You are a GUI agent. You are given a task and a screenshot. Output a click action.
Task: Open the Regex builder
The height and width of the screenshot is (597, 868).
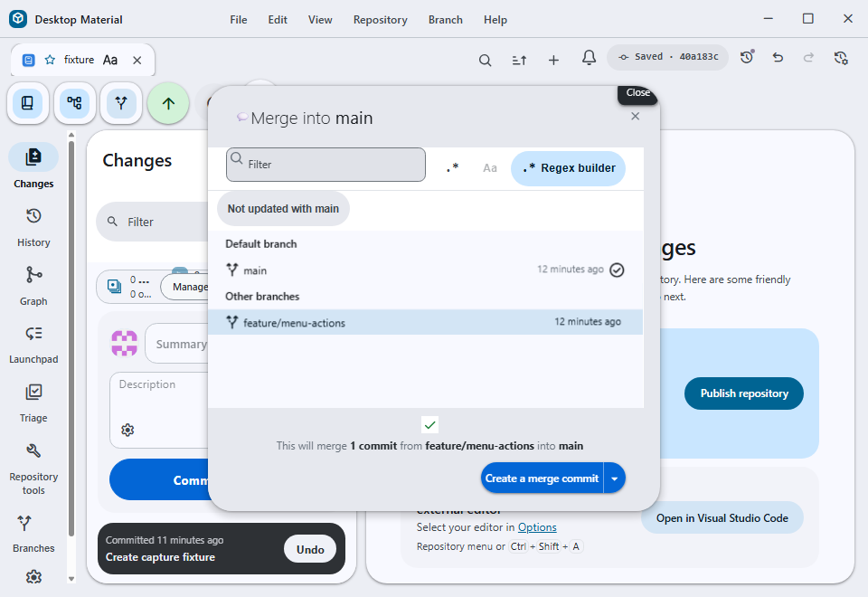pos(568,168)
